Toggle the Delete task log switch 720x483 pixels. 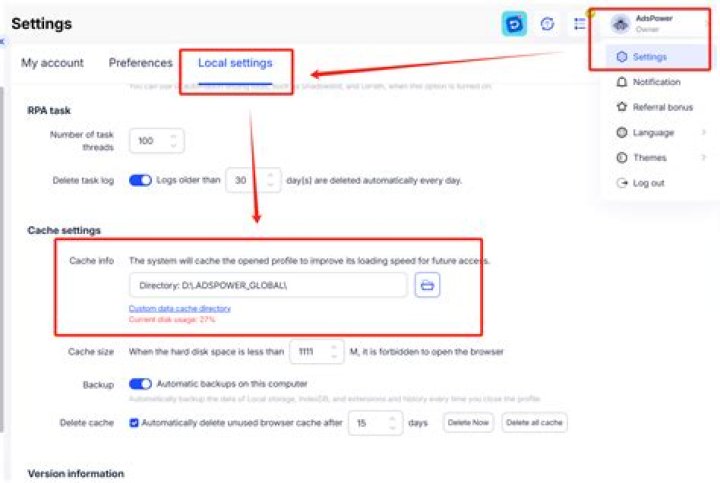[x=140, y=180]
